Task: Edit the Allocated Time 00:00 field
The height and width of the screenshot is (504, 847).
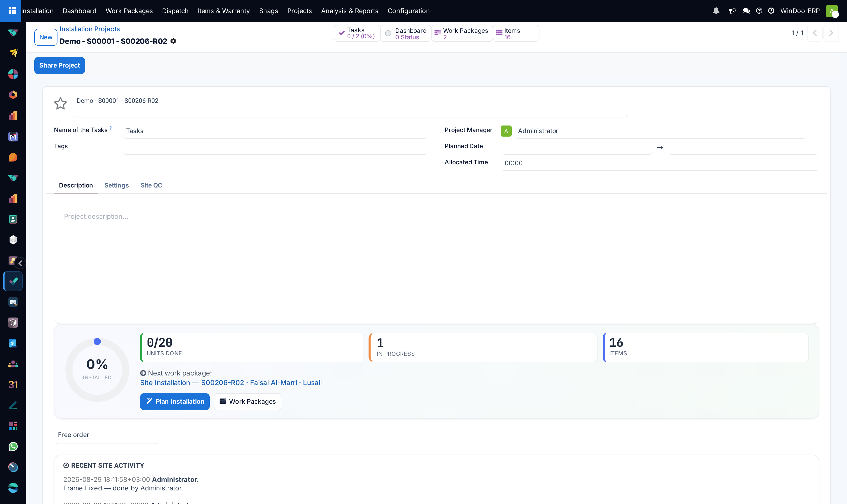Action: tap(660, 163)
